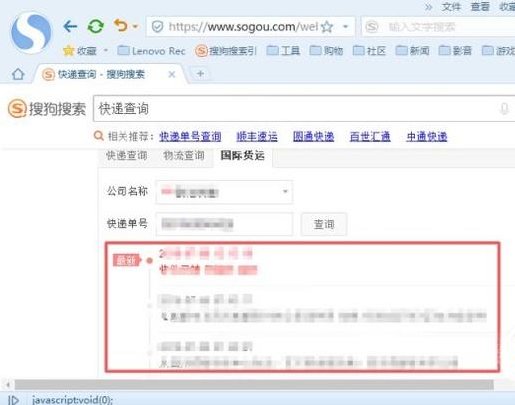
Task: Click the 搜狗搜索 page logo
Action: (47, 109)
